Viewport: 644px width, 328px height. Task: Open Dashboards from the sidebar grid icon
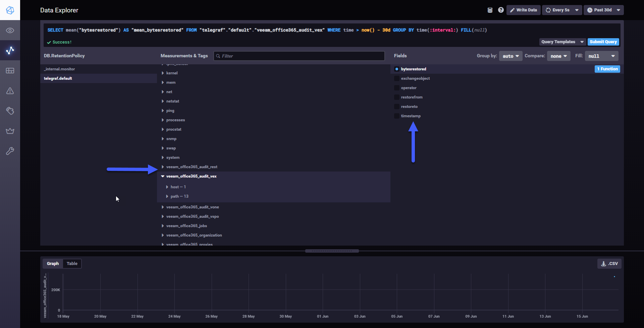coord(10,71)
